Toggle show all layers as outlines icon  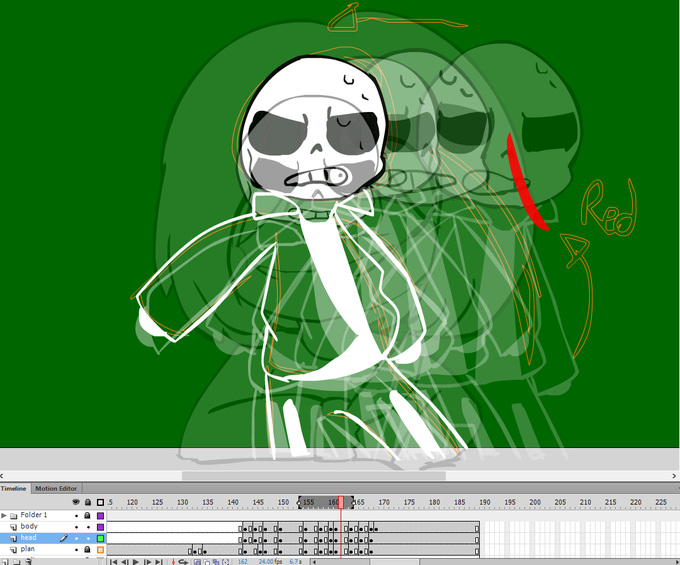coord(100,502)
